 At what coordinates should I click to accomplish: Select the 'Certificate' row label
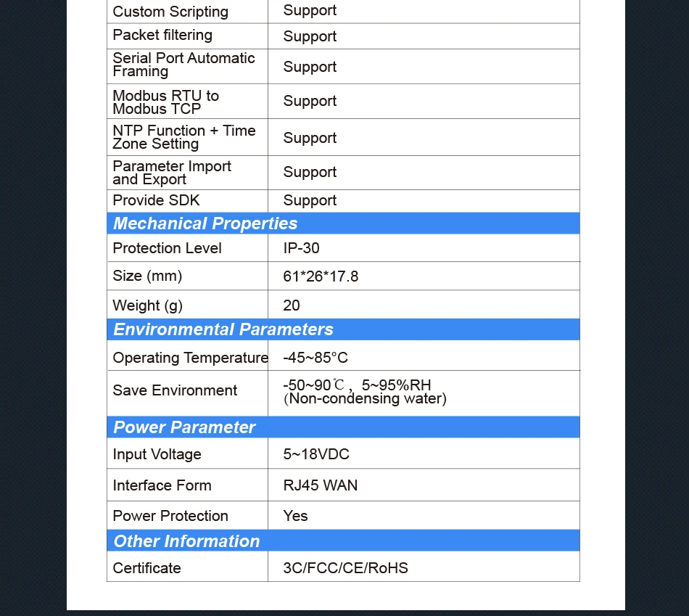[147, 568]
